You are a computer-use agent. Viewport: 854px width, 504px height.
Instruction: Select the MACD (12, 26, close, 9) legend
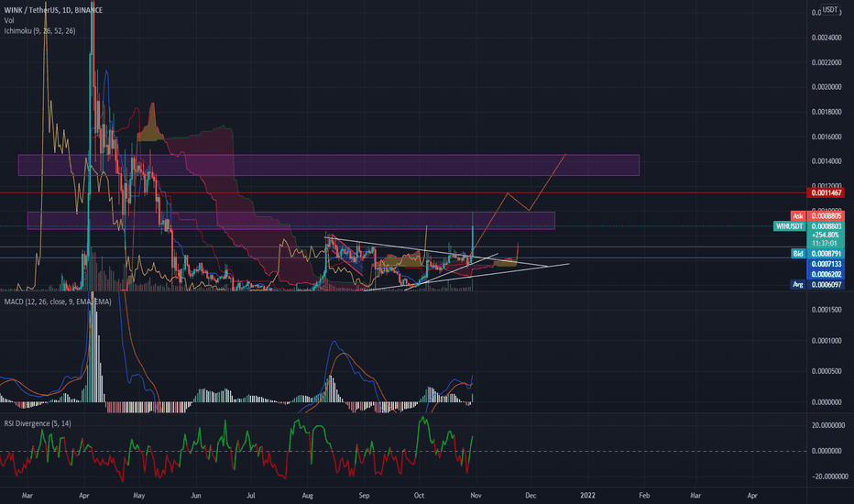58,301
